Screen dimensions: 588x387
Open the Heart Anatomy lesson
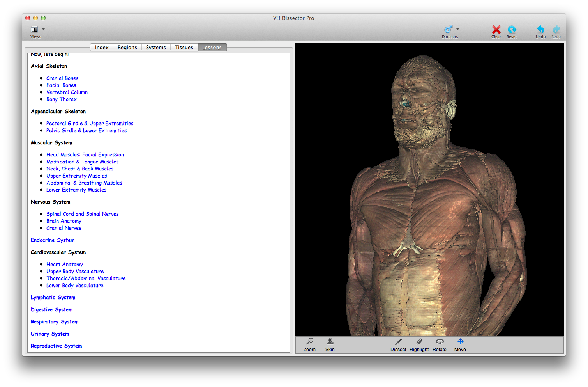pyautogui.click(x=65, y=264)
